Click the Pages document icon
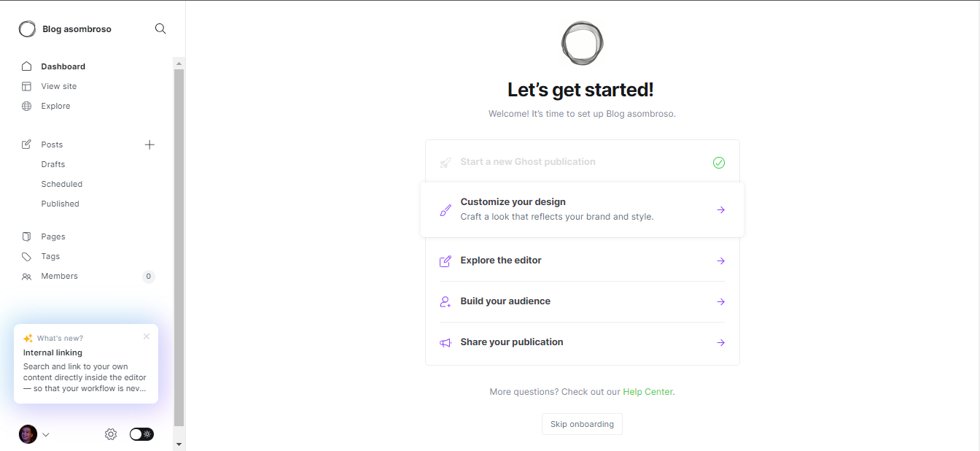 click(27, 236)
